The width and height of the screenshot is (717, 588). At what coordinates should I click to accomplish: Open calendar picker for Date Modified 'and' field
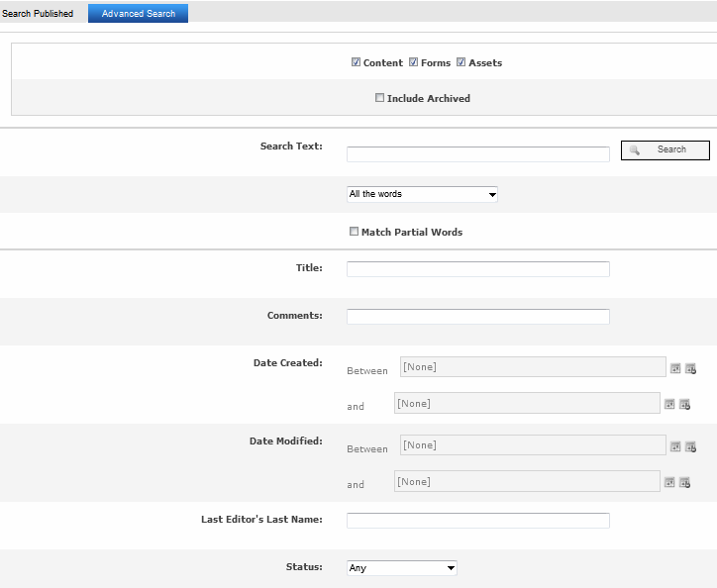point(669,482)
